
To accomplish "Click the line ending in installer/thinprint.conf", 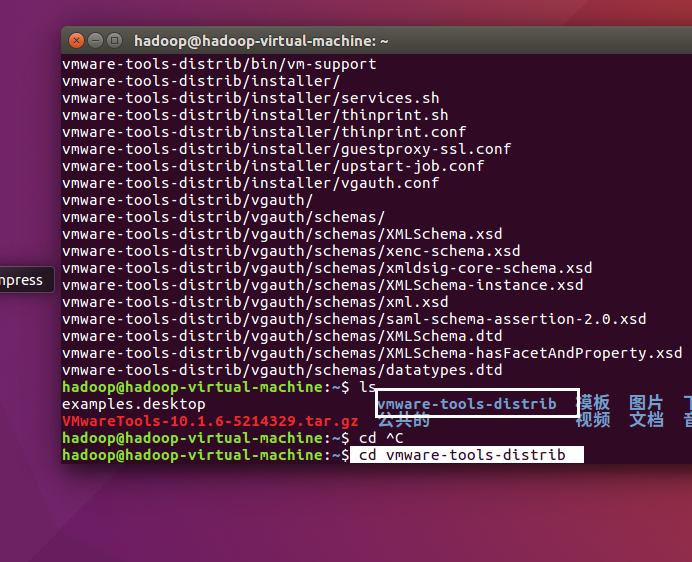I will (x=264, y=132).
